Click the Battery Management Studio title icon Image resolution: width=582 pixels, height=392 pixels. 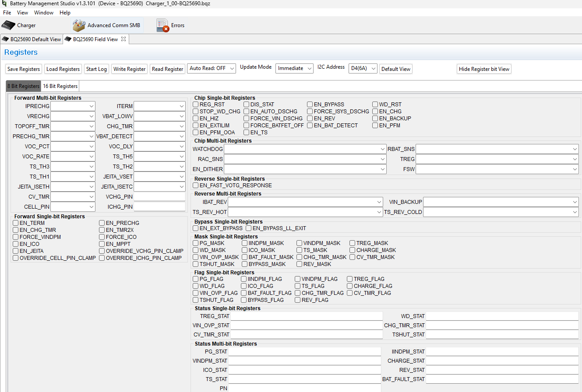(4, 3)
